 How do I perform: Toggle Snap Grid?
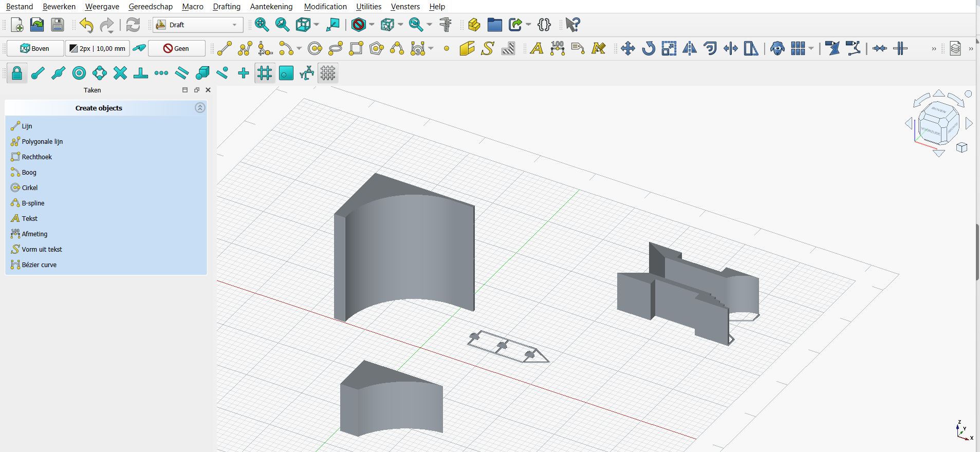pos(265,73)
